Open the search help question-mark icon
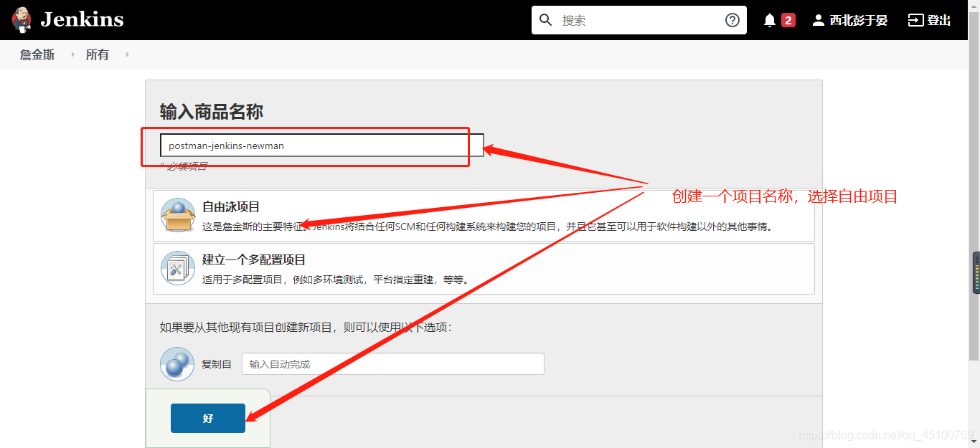Screen dimensions: 980x448 732,20
